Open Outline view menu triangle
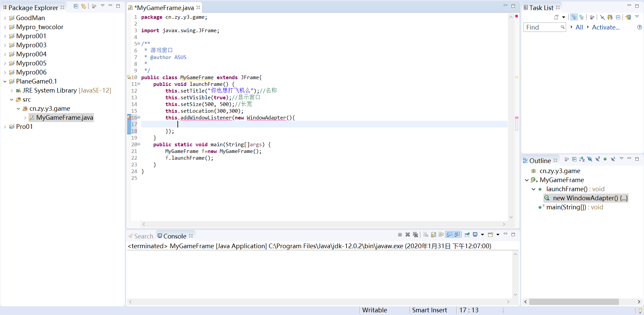This screenshot has width=644, height=315. [x=622, y=158]
